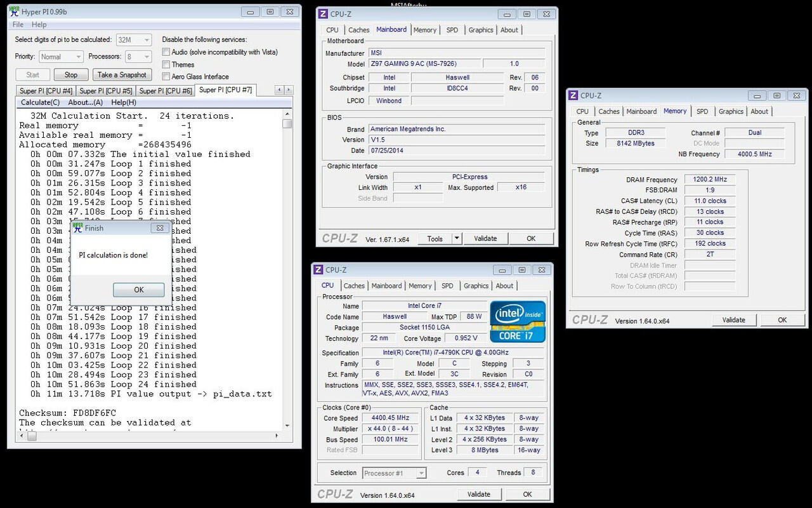Click Tools button in CPU-Z Mainboard window

(x=435, y=239)
